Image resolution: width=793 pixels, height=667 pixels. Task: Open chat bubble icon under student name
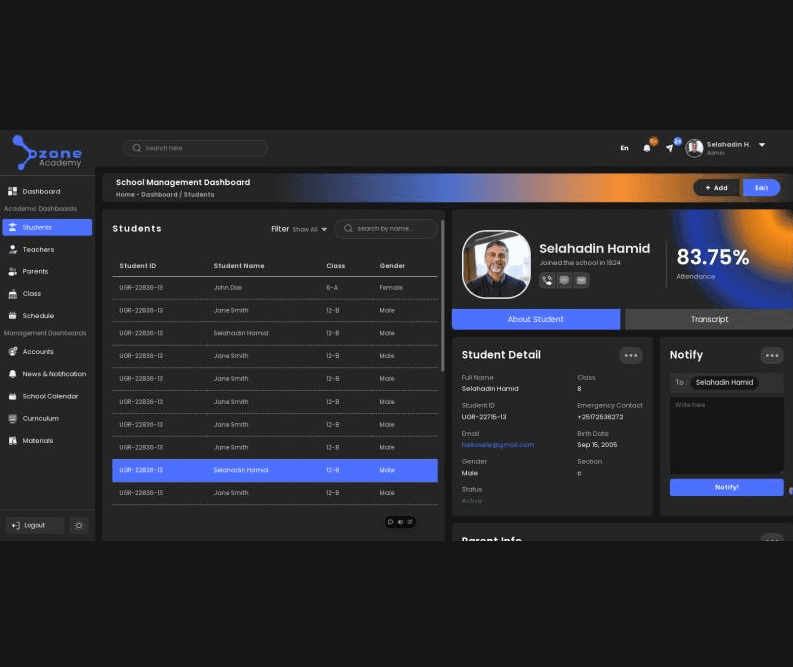564,280
